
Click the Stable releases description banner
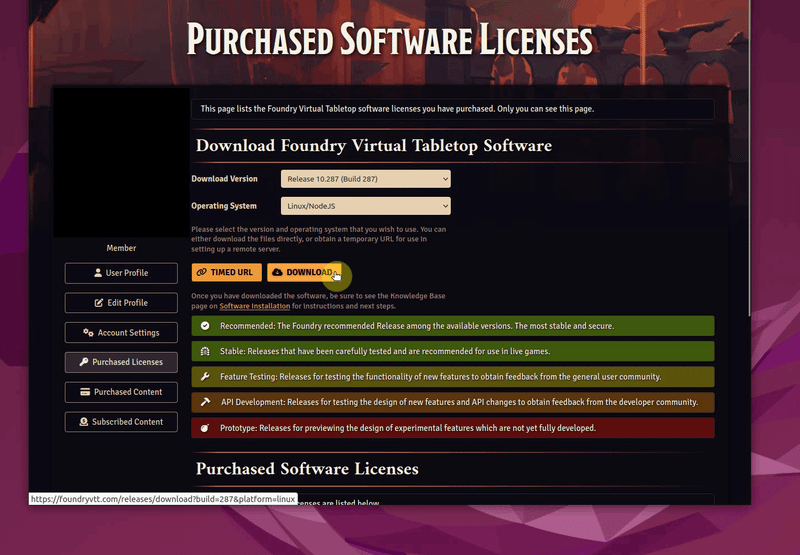tap(453, 351)
